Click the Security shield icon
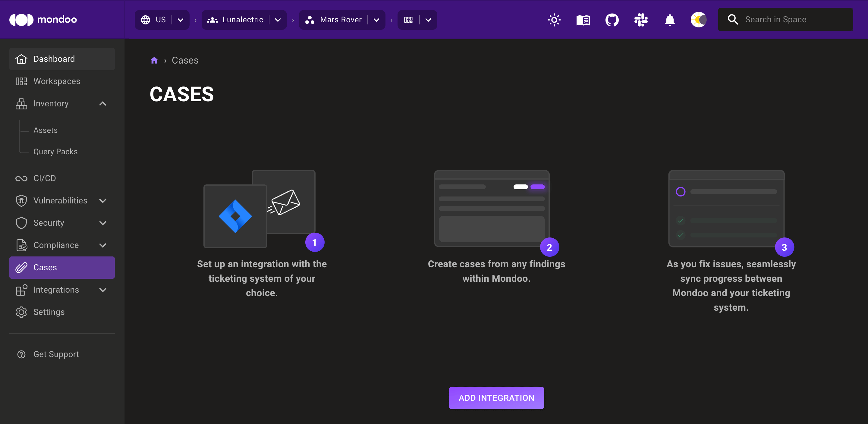 21,223
